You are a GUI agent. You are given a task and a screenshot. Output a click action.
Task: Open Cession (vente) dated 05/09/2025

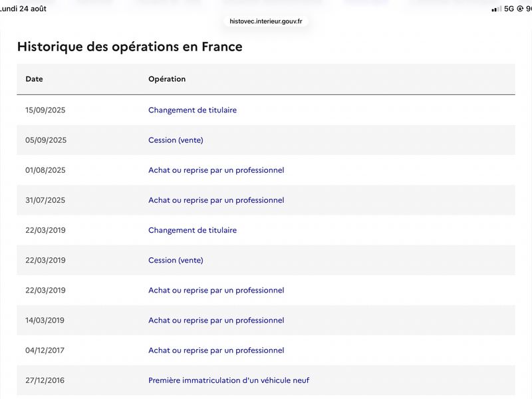(176, 140)
